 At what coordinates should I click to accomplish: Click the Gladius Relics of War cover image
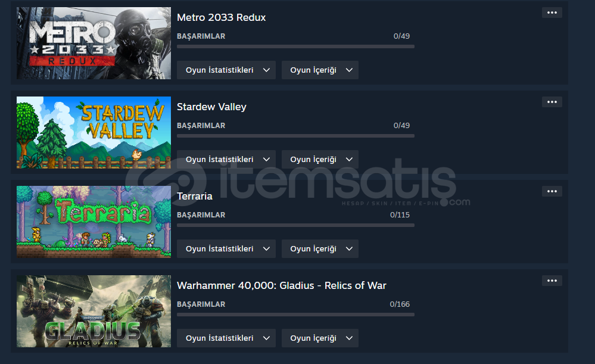[94, 311]
